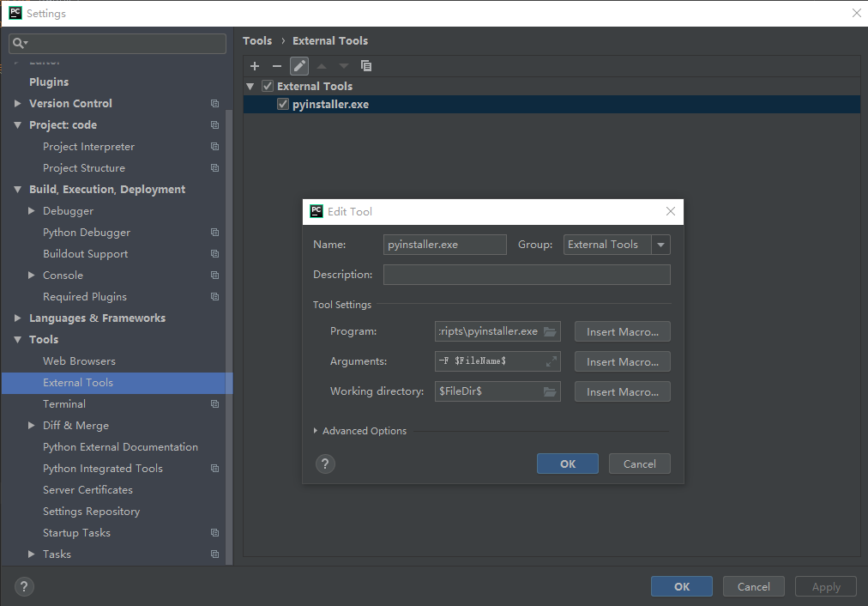The width and height of the screenshot is (868, 606).
Task: Click project-level icon beside Tasks
Action: [x=214, y=554]
